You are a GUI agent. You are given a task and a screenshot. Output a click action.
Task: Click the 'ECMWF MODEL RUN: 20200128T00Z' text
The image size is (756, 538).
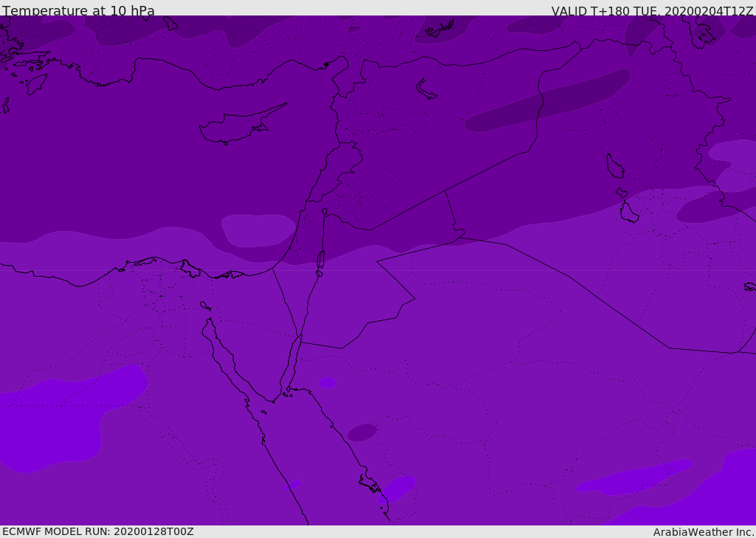[x=98, y=531]
